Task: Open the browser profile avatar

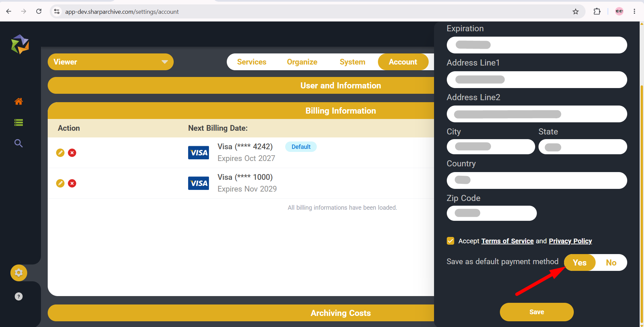Action: point(619,11)
